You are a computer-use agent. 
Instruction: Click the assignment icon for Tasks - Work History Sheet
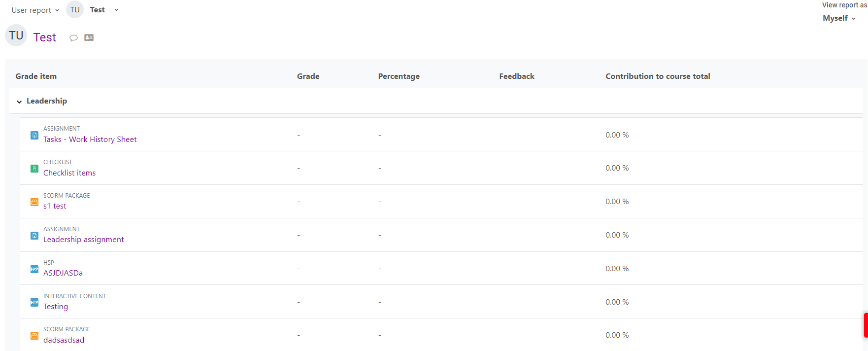(x=34, y=135)
